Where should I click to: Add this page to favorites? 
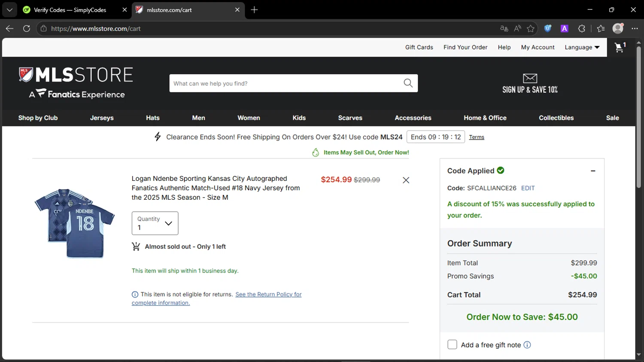(x=531, y=29)
